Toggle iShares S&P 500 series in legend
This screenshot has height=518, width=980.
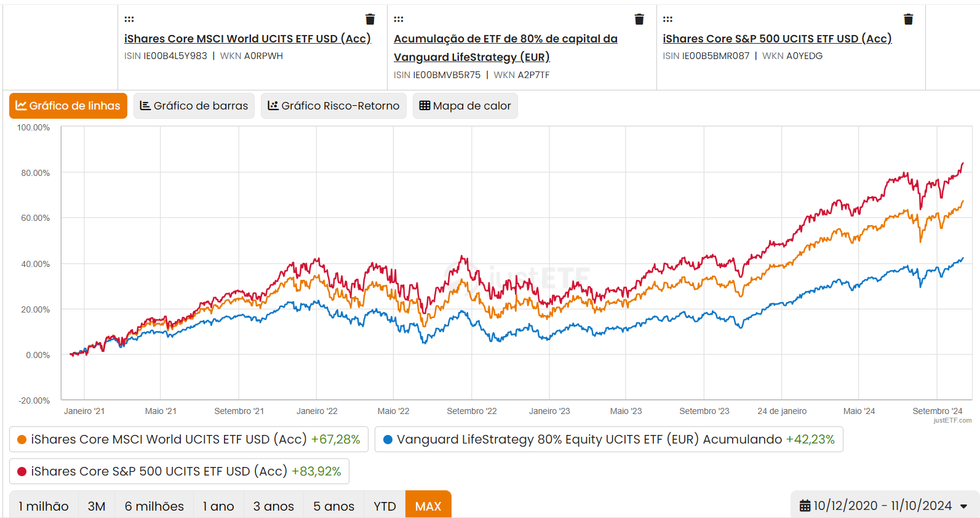point(179,471)
